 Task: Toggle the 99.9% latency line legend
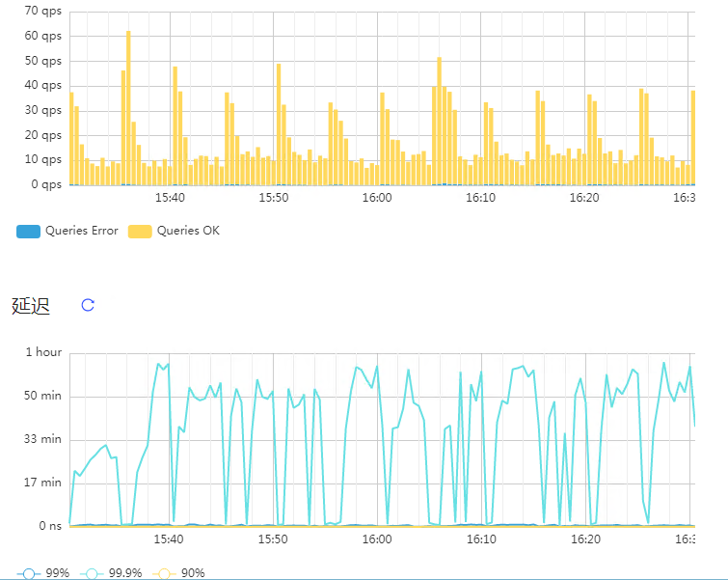tap(111, 573)
